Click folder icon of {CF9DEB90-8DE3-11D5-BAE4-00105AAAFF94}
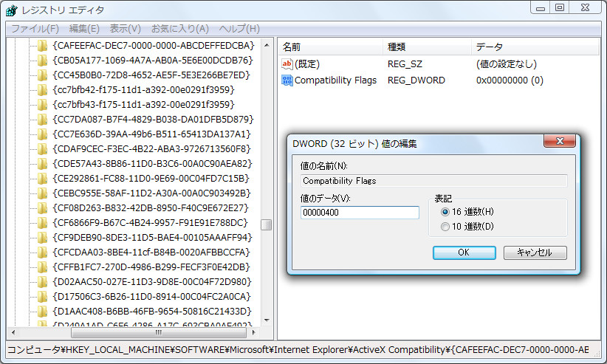 pos(42,237)
